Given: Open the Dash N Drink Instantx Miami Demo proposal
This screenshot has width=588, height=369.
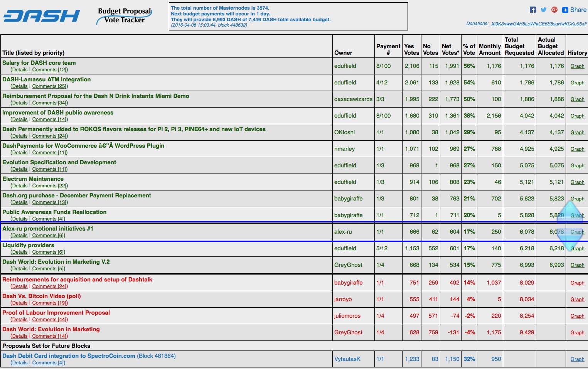Looking at the screenshot, I should [96, 96].
